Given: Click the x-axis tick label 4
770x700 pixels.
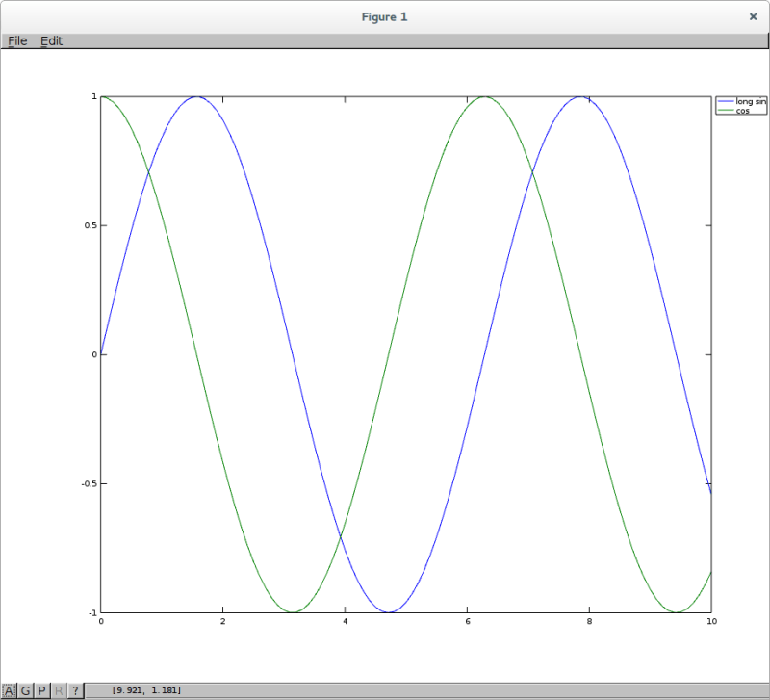Looking at the screenshot, I should coord(345,622).
